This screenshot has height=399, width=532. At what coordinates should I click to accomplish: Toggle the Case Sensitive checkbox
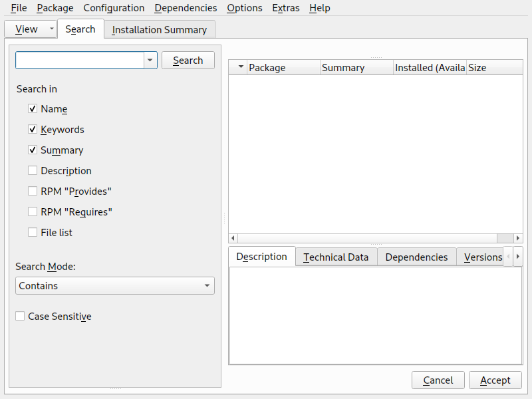coord(20,317)
